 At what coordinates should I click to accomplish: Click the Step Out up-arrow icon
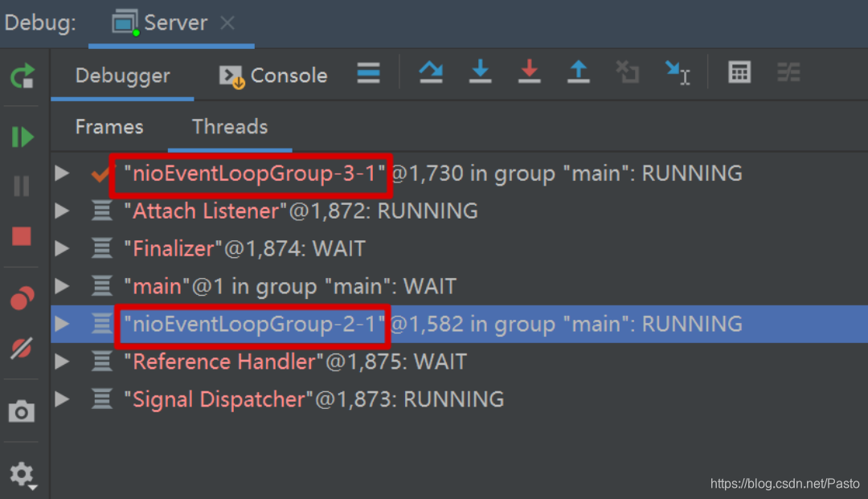coord(579,72)
